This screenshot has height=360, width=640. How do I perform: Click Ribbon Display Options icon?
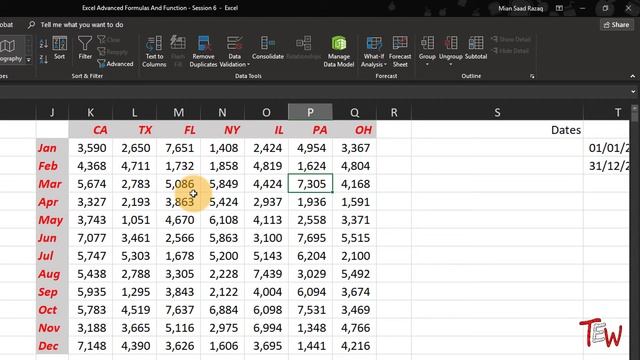(559, 8)
